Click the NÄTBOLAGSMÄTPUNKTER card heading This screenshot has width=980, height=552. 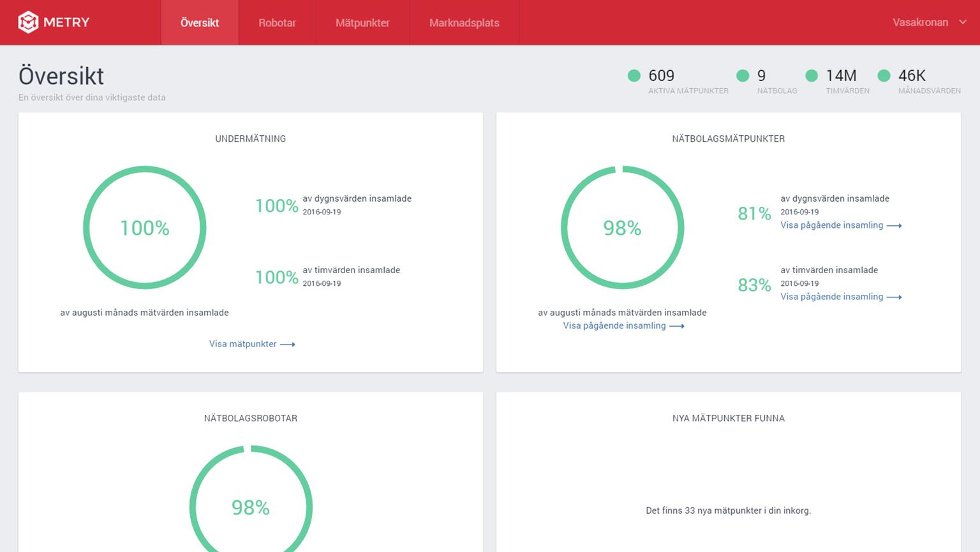click(729, 138)
